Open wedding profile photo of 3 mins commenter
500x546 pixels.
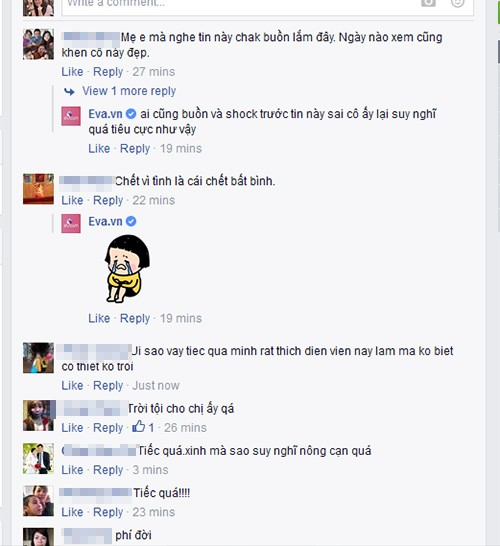pyautogui.click(x=38, y=458)
